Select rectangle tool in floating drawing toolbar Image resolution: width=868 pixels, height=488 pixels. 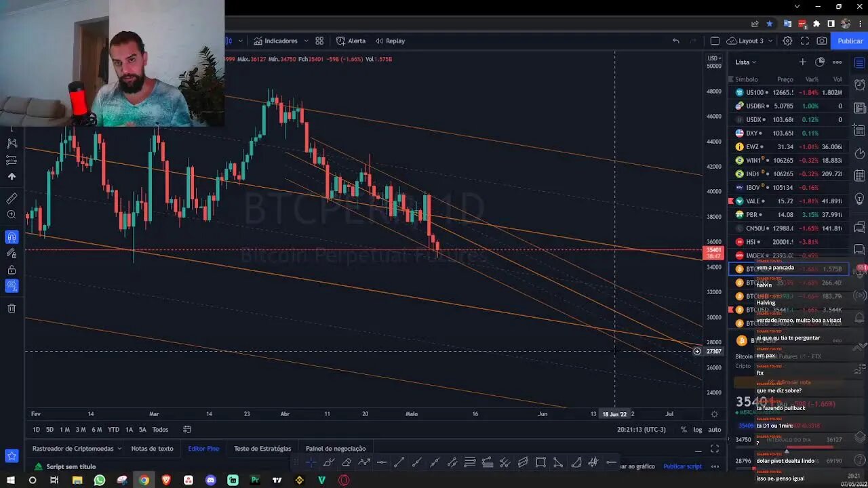click(540, 462)
